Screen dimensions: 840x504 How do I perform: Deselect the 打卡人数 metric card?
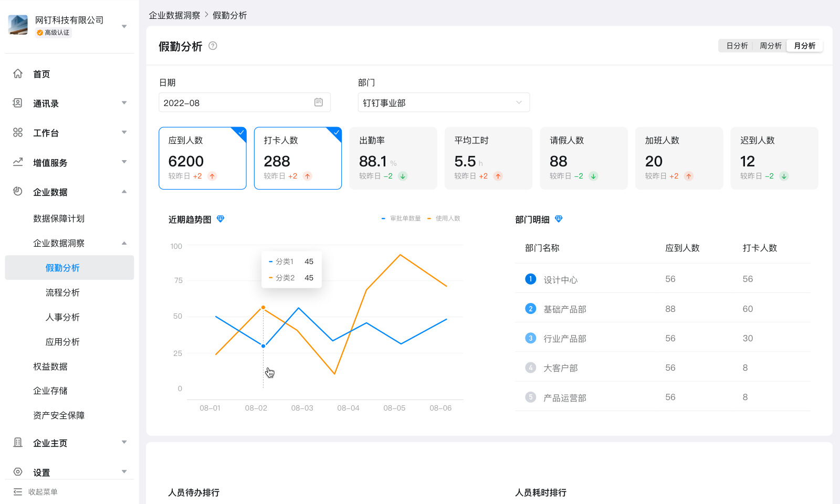tap(298, 158)
